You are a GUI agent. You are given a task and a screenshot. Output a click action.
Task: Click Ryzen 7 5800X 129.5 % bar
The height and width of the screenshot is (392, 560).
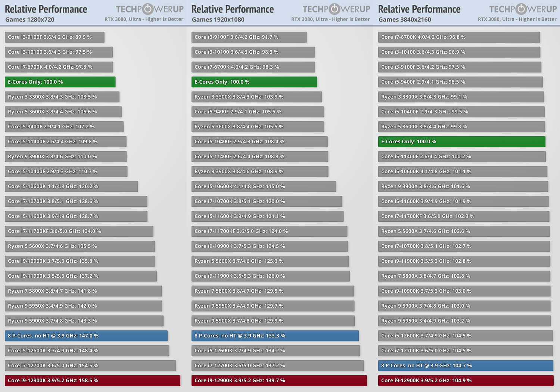273,291
